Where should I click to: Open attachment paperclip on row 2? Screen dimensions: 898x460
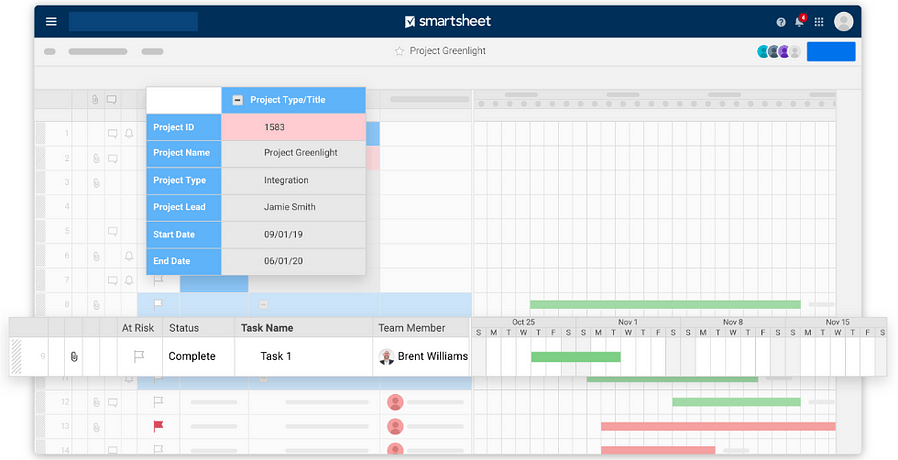tap(96, 159)
